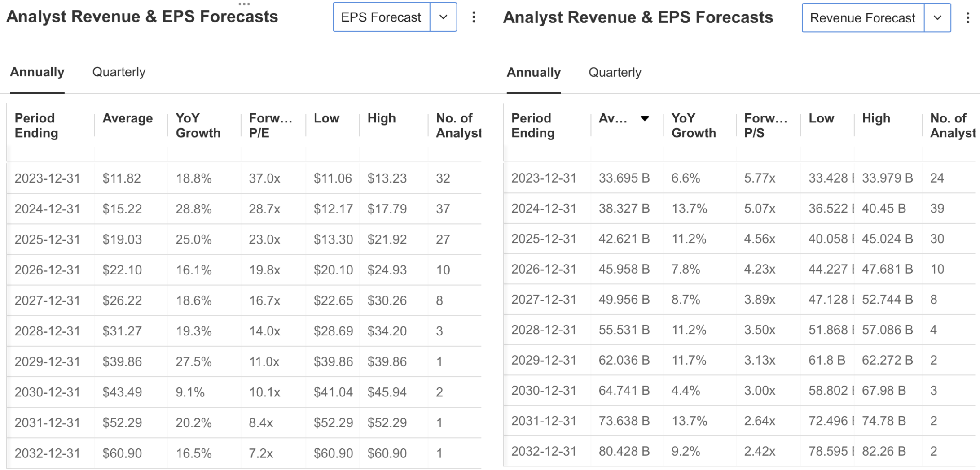Click the High header in the Revenue table
Viewport: 980px width, 470px height.
click(876, 118)
